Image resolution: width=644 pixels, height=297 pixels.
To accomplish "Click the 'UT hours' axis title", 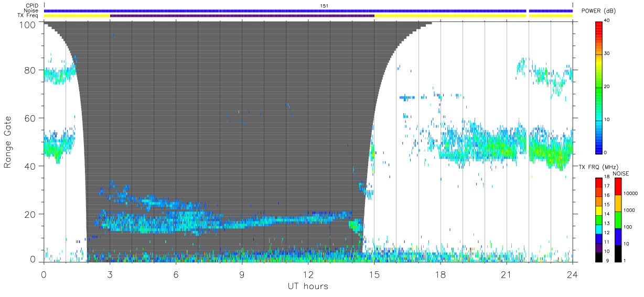I will tap(307, 286).
